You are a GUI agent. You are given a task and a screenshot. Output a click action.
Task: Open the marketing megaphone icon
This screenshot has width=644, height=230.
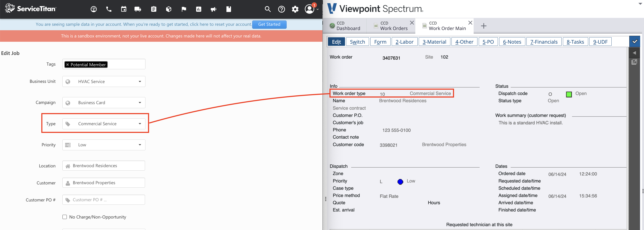pos(214,9)
